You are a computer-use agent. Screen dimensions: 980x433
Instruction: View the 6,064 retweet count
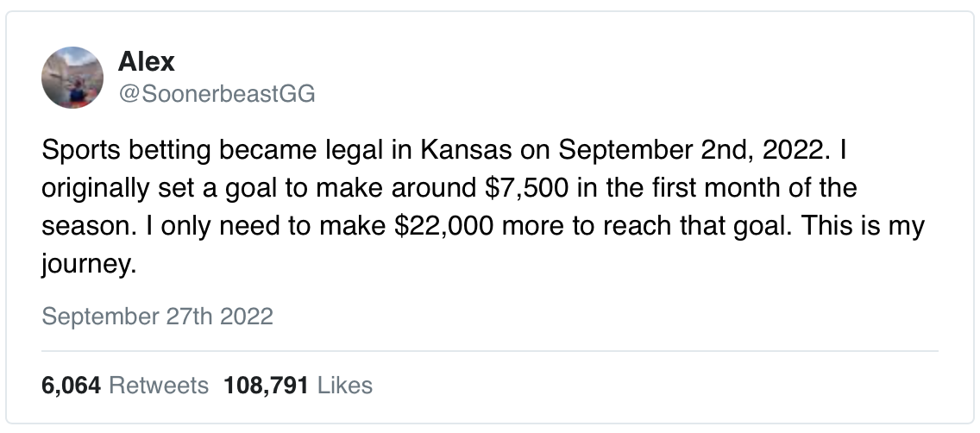72,385
